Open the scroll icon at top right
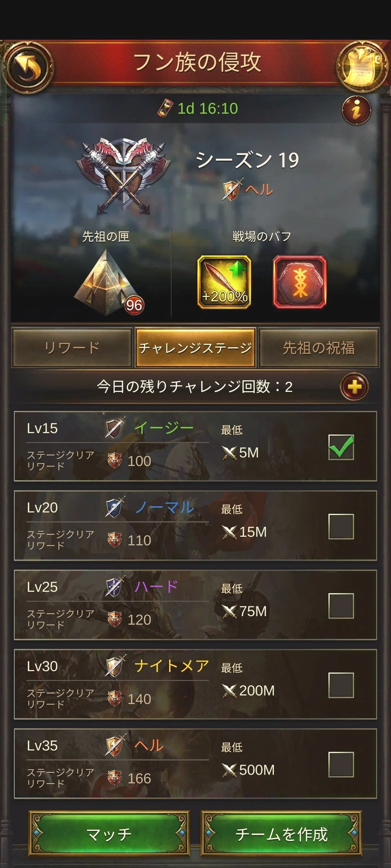The image size is (391, 868). pos(363,67)
